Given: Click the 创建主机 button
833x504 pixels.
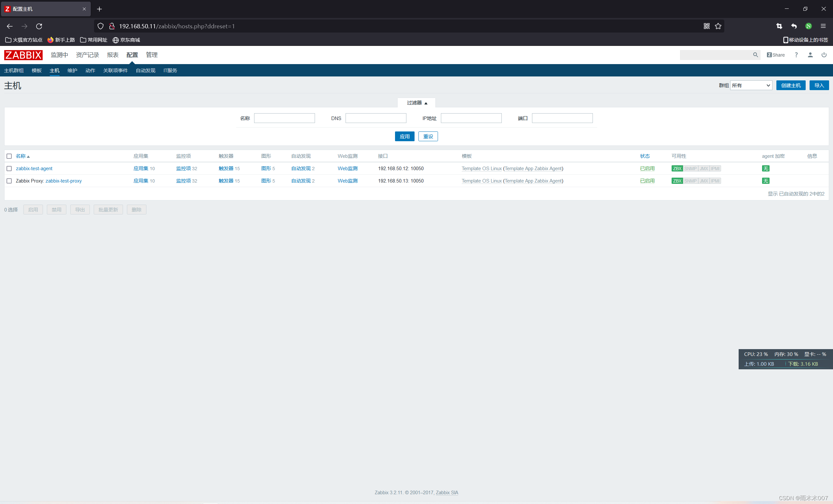Looking at the screenshot, I should coord(791,85).
